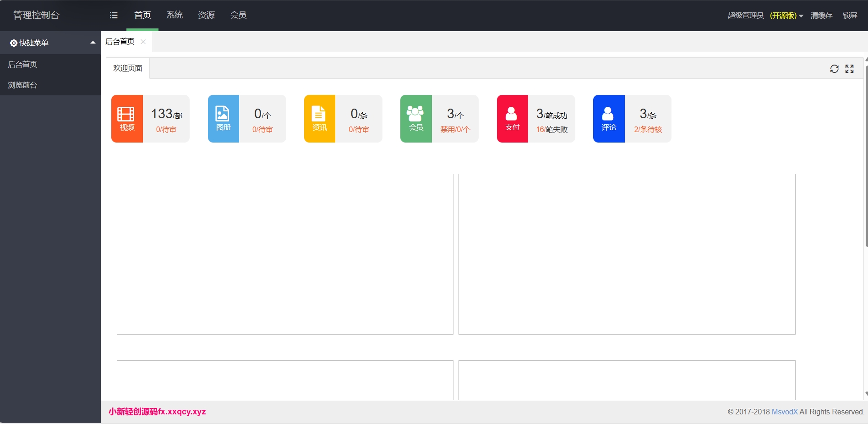This screenshot has height=424, width=868.
Task: Click the 16/笔失败 failed payments text
Action: click(x=552, y=130)
